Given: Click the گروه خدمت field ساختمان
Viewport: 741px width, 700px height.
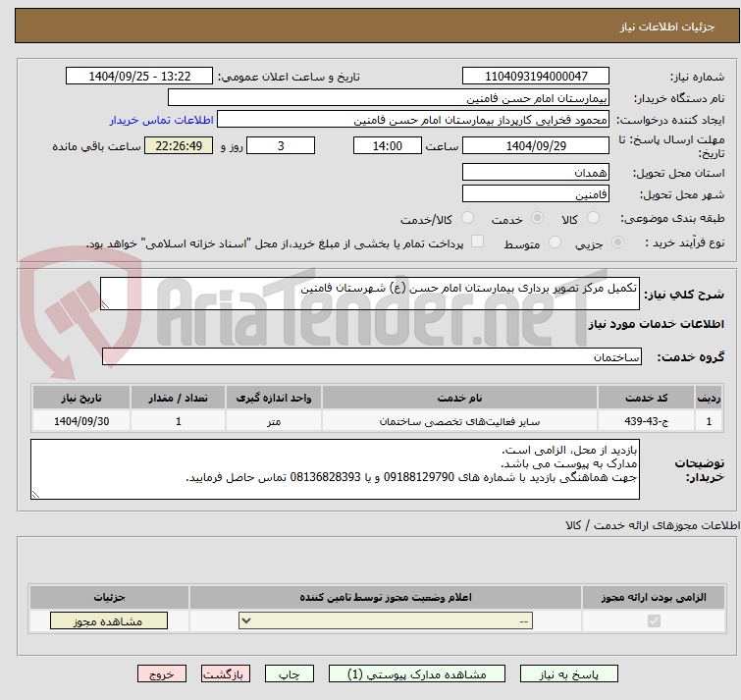Looking at the screenshot, I should click(372, 356).
